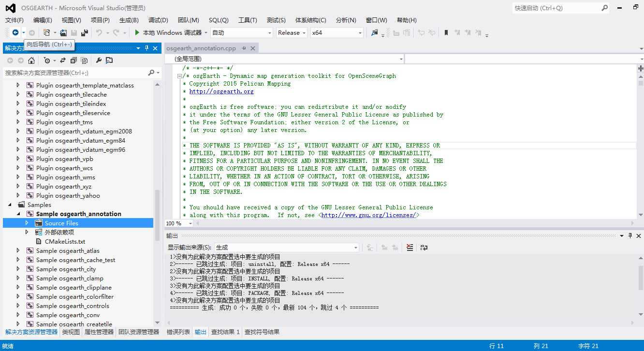Viewport: 644px width, 351px height.
Task: Open the 文件(F) menu
Action: (14, 20)
